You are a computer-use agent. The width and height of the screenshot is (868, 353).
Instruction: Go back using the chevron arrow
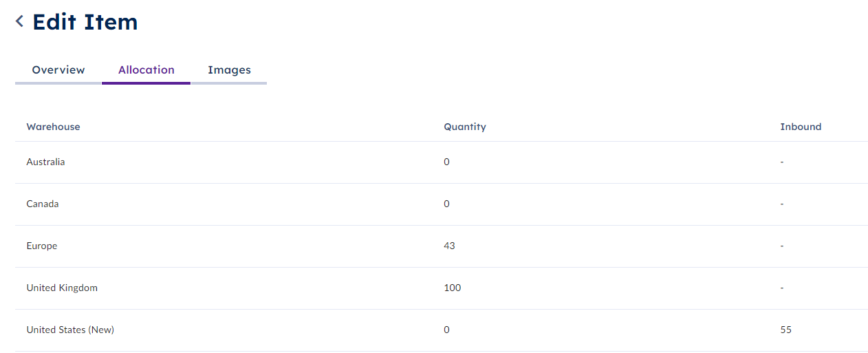(x=19, y=21)
